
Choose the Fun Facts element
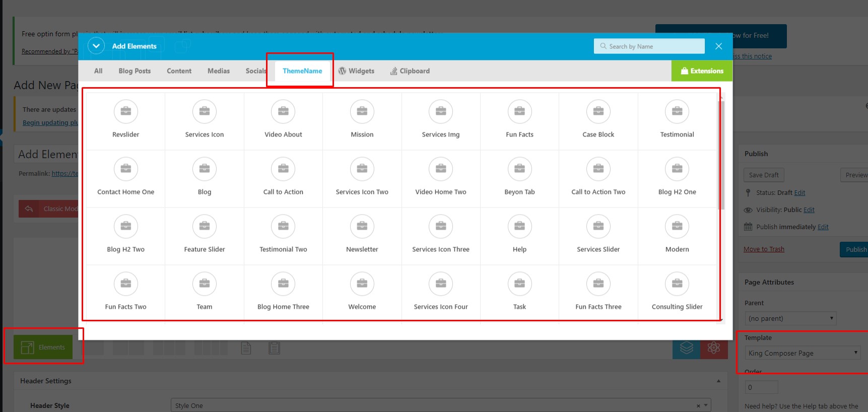pyautogui.click(x=519, y=121)
